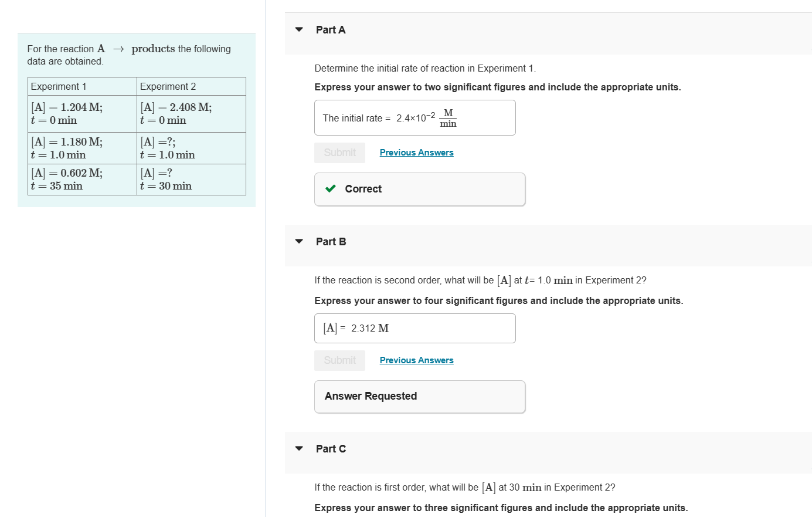Click the Answer Requested feedback box
Viewport: 812px width, 517px height.
click(x=419, y=396)
